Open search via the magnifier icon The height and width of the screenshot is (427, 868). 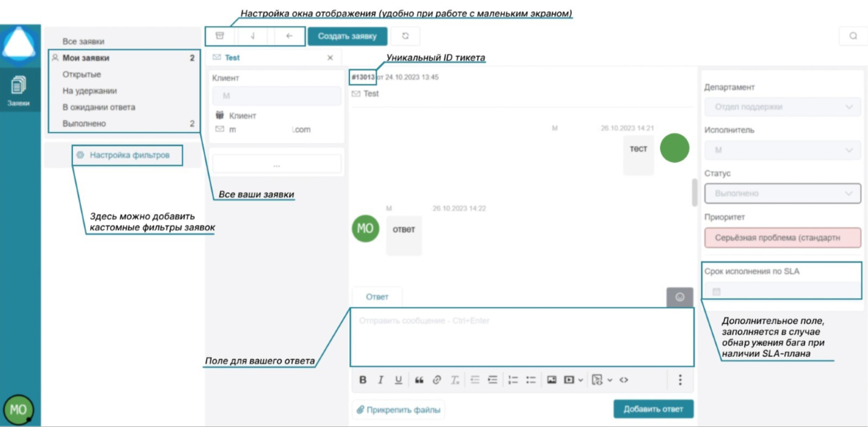[853, 36]
